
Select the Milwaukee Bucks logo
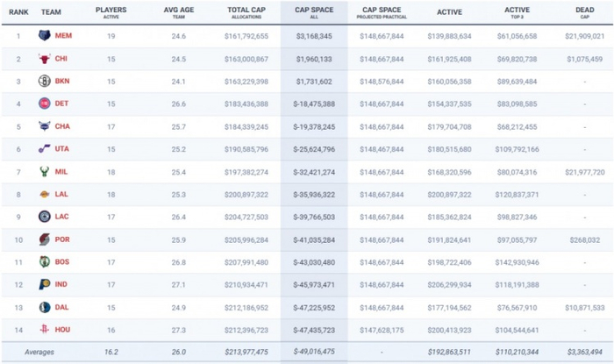coord(44,171)
